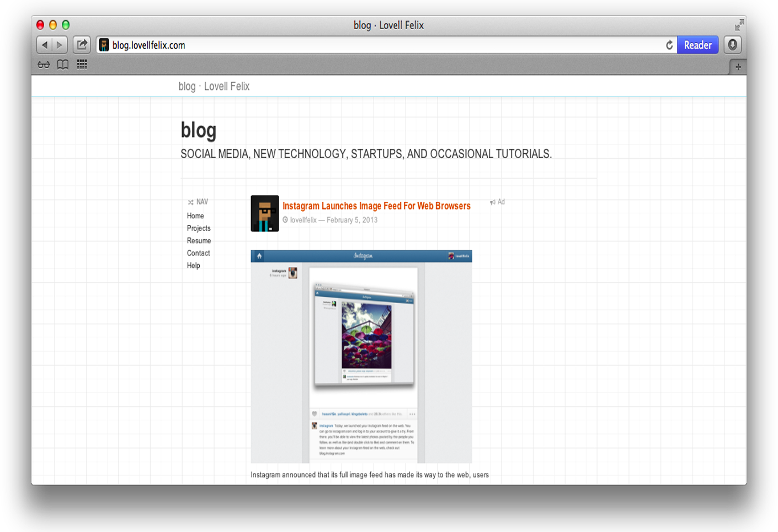This screenshot has width=778, height=532.
Task: Reload the page via the refresh icon
Action: (x=669, y=45)
